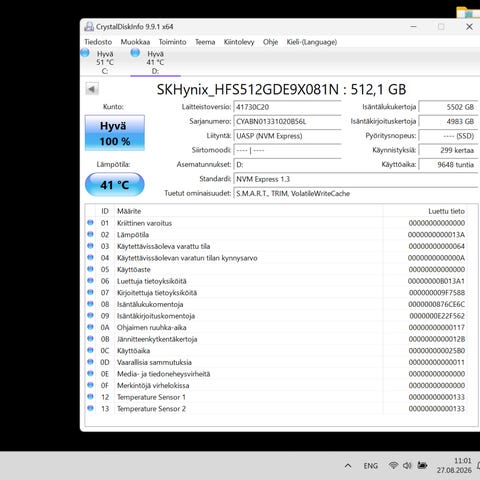480x480 pixels.
Task: Click the Hyvä 100 % health status button
Action: click(115, 133)
